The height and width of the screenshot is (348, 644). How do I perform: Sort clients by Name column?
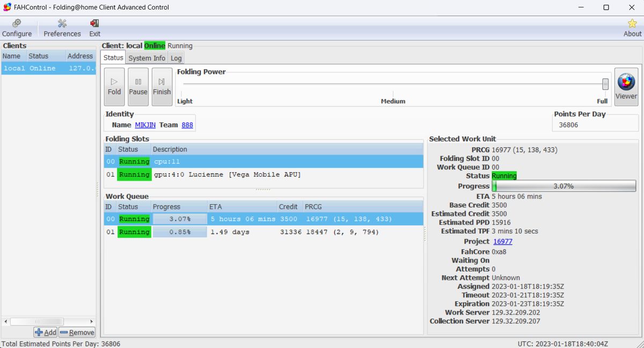click(13, 56)
